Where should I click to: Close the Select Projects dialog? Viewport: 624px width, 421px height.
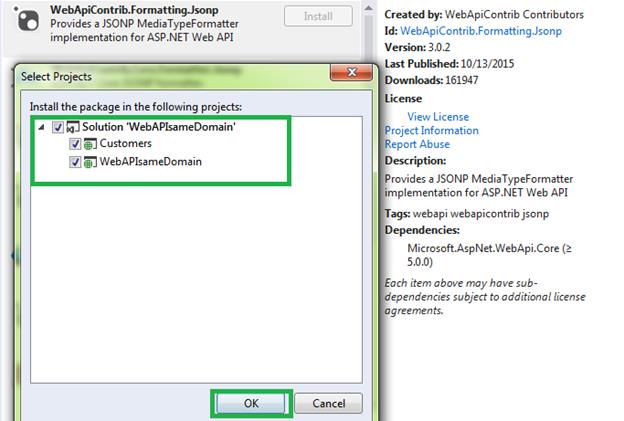(351, 72)
